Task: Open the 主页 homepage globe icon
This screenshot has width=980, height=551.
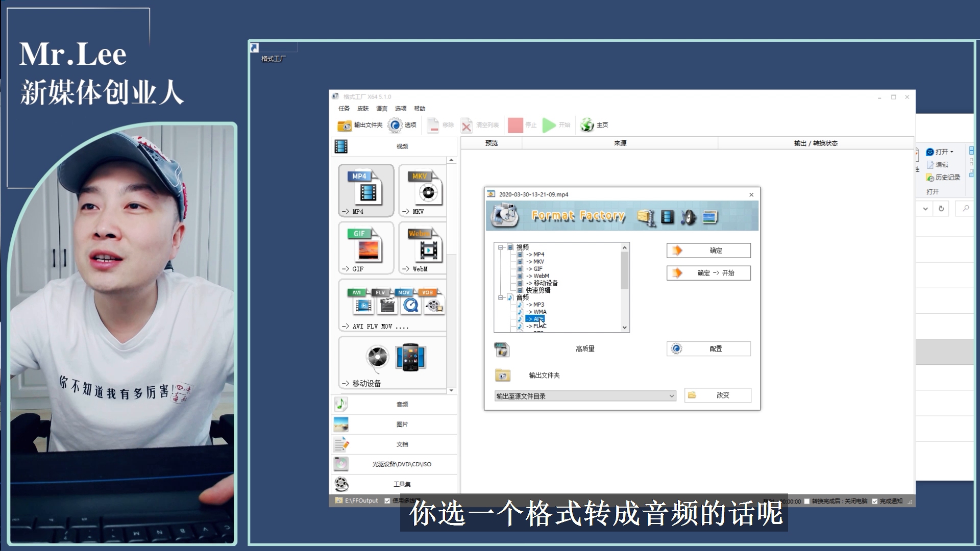Action: [587, 125]
